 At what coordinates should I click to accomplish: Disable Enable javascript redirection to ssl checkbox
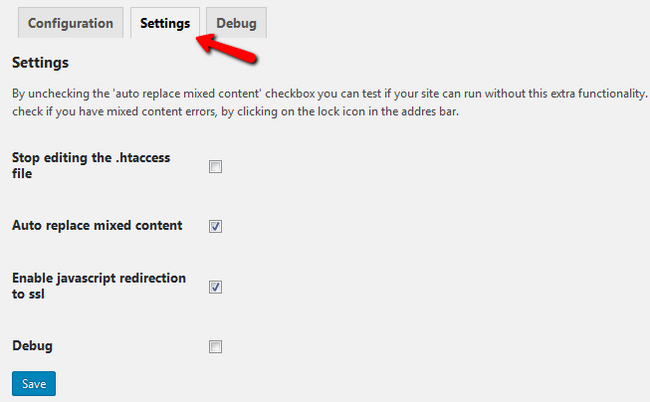(215, 287)
